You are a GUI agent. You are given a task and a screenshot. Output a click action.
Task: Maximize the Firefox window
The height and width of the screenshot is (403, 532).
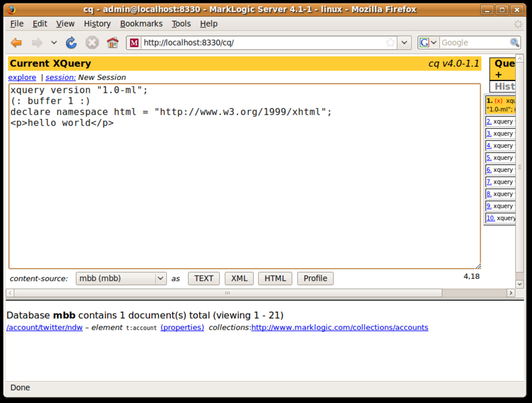coord(502,10)
